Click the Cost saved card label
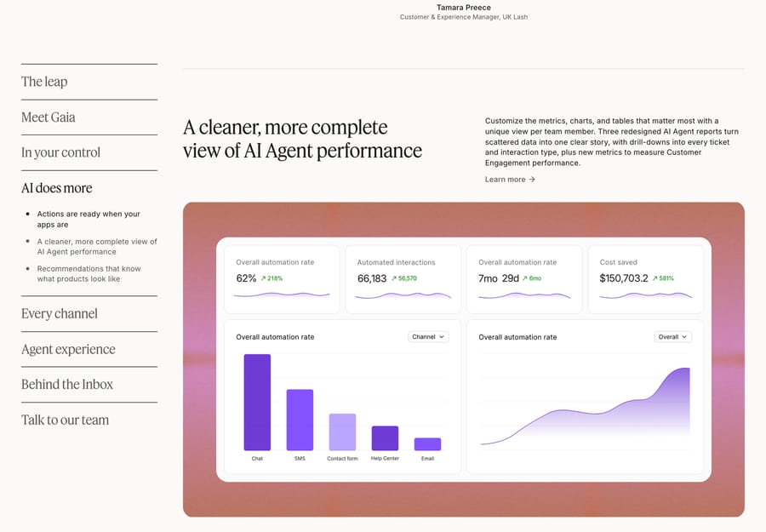Image resolution: width=766 pixels, height=532 pixels. [x=619, y=262]
